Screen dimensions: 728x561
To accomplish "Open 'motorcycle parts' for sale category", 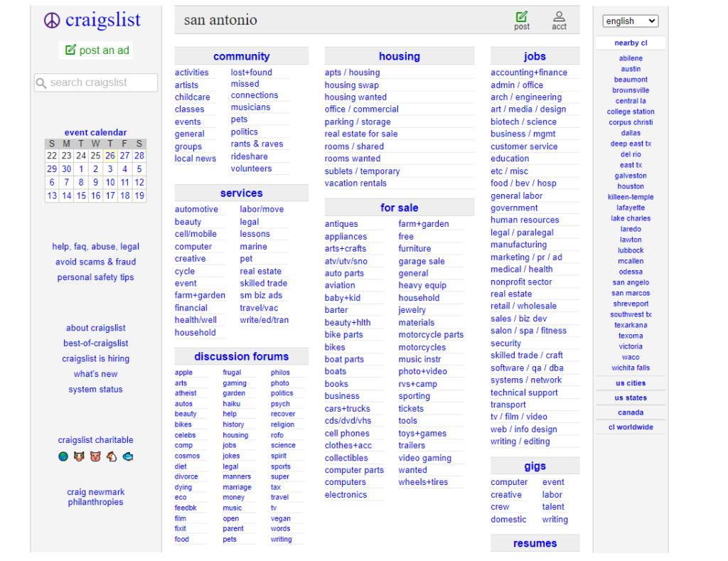I will (x=431, y=335).
